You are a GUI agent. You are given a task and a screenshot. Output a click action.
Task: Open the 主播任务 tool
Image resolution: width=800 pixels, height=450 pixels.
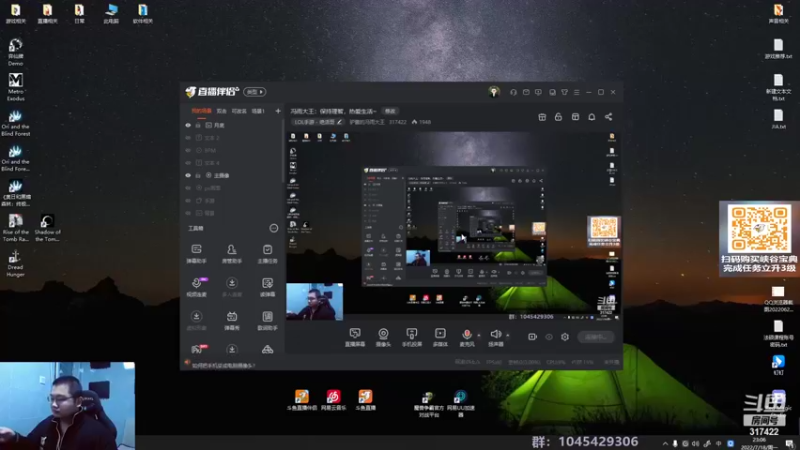coord(267,253)
